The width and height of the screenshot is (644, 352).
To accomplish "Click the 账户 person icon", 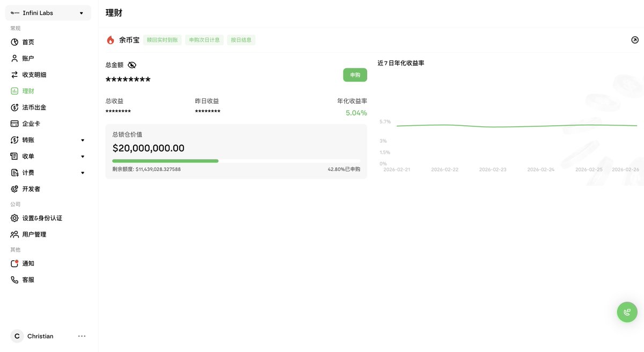I will (14, 59).
